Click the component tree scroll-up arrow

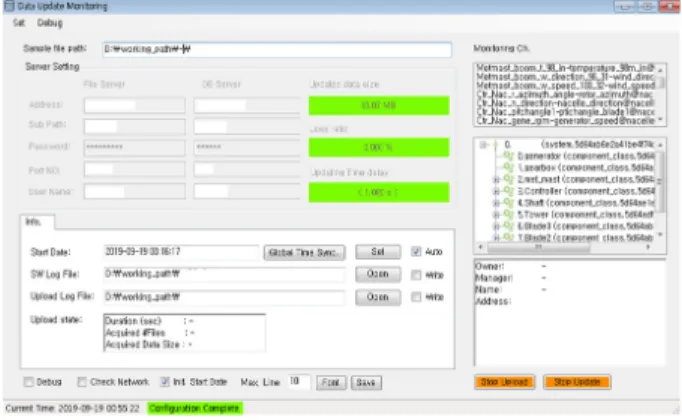(x=661, y=144)
